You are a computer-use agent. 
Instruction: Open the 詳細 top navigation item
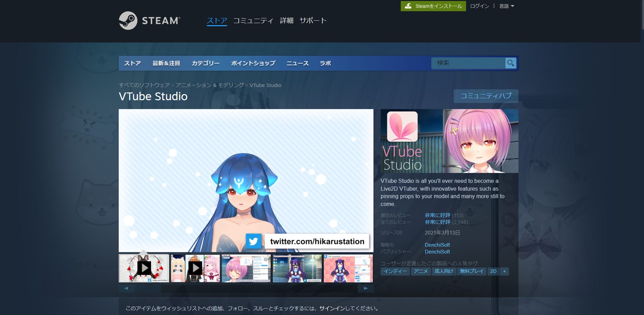tap(286, 21)
